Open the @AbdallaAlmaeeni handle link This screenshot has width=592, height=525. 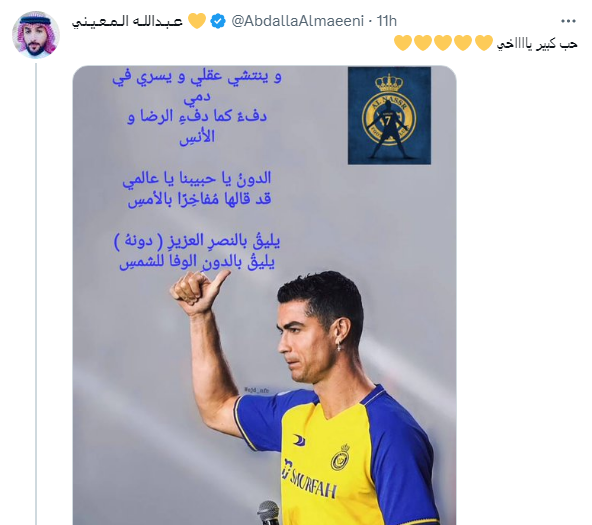[x=297, y=21]
